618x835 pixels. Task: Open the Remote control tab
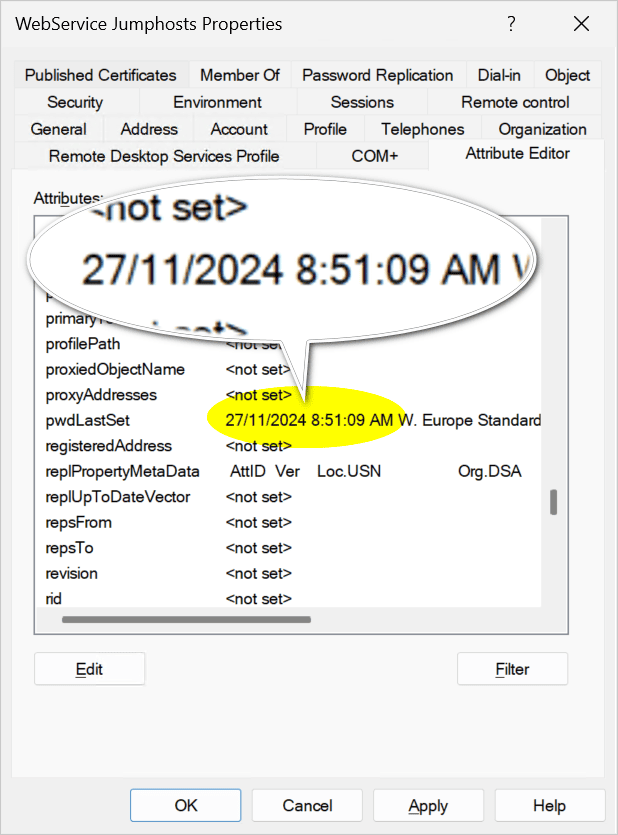515,102
